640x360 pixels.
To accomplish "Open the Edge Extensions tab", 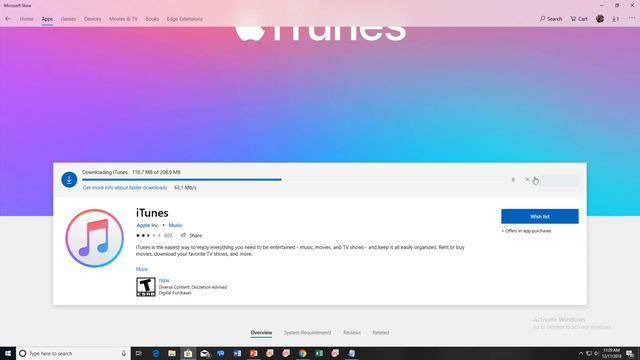I will tap(184, 19).
